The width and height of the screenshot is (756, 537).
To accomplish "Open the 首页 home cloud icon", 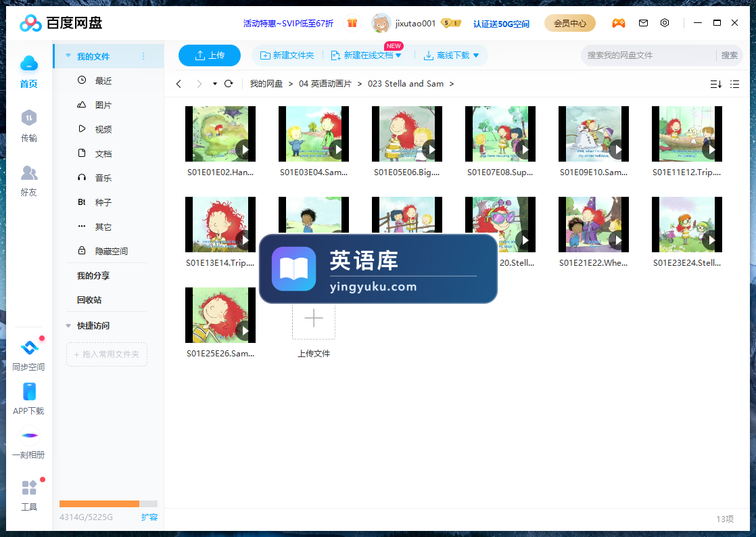I will 29,63.
